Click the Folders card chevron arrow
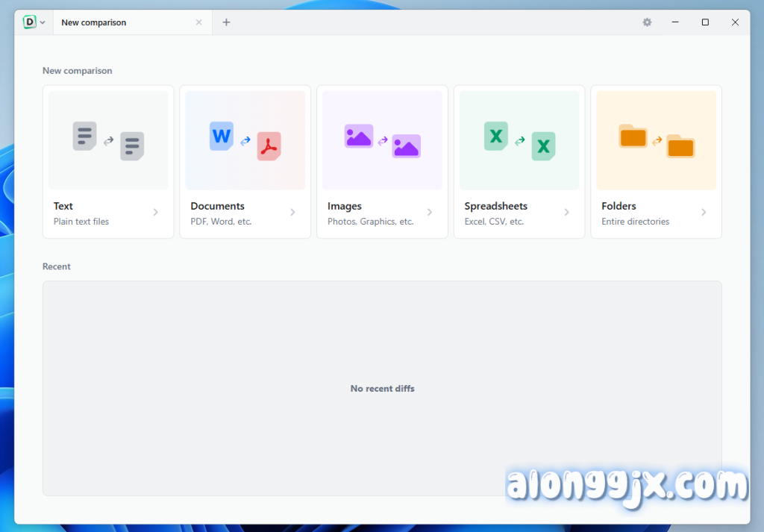764x532 pixels. 704,213
